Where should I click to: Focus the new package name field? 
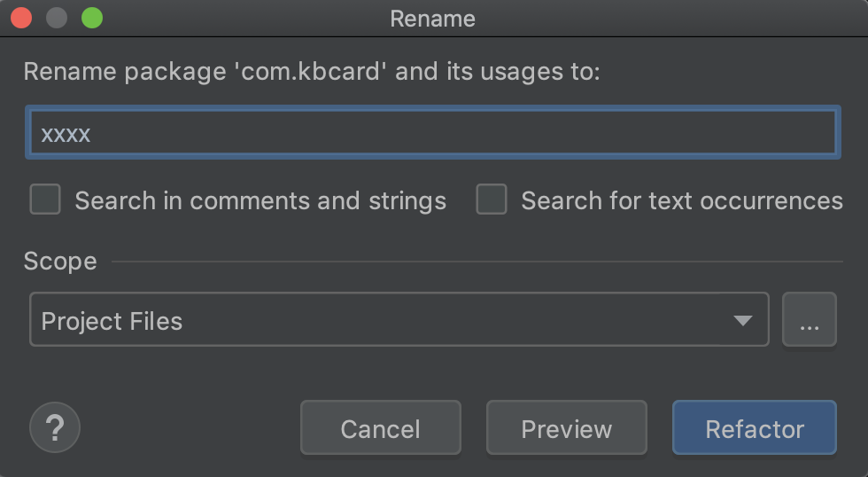click(433, 132)
